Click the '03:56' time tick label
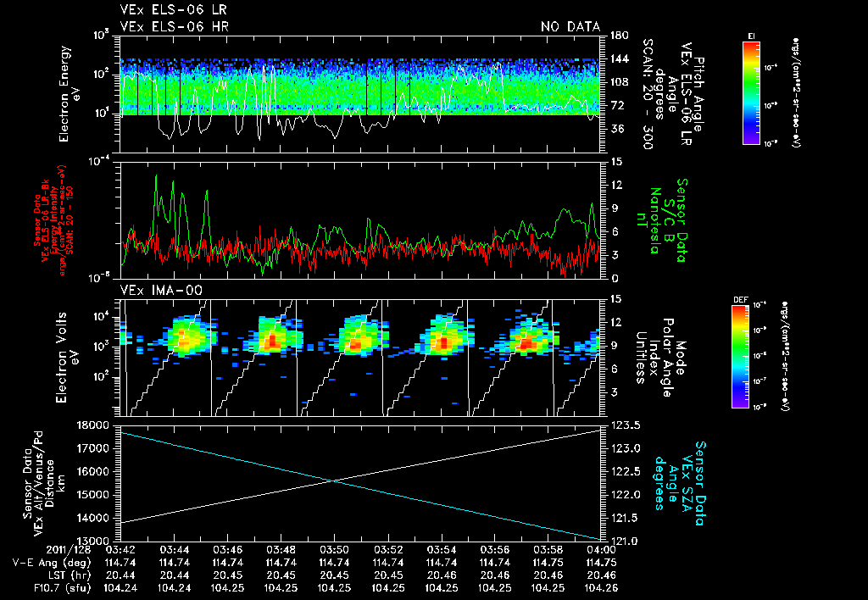This screenshot has height=600, width=868. pos(495,550)
